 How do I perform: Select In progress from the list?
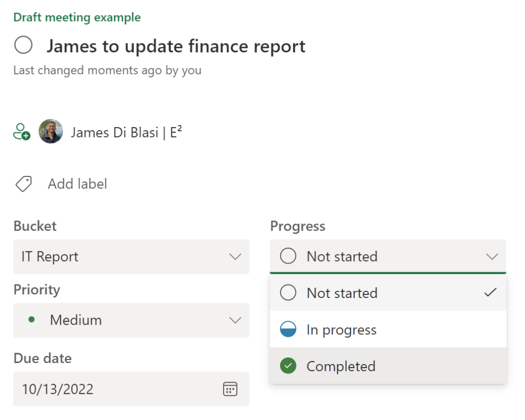[341, 330]
